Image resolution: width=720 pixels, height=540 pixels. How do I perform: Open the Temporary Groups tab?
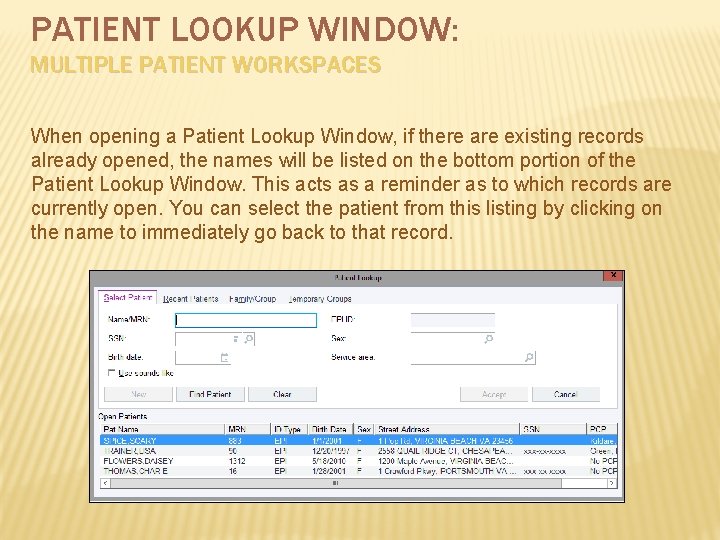320,298
